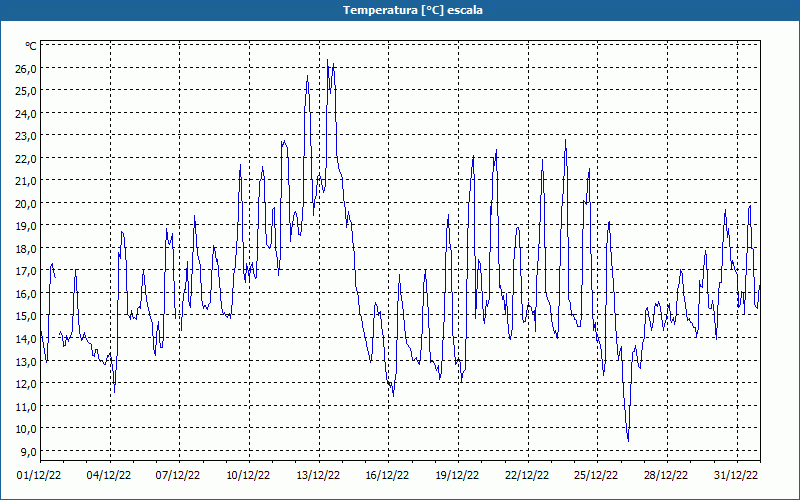The image size is (800, 500).
Task: Select the °C unit label
Action: pyautogui.click(x=31, y=46)
